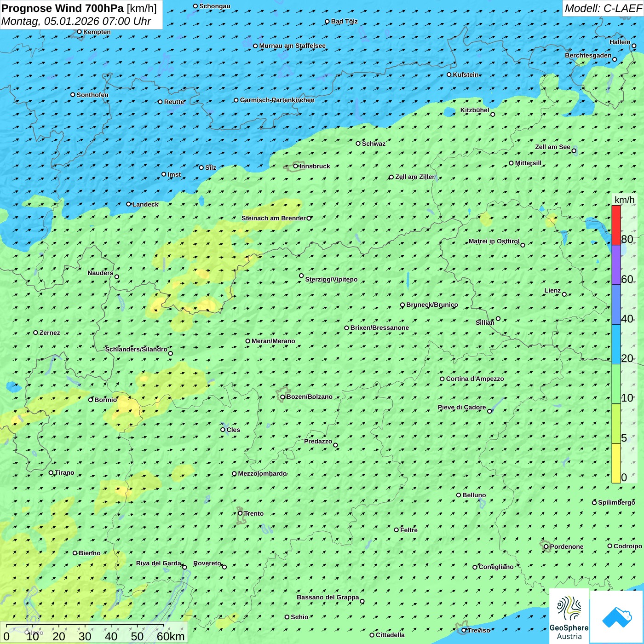Viewport: 644px width, 644px height.
Task: Click the Meran/Merano city label
Action: 273,341
